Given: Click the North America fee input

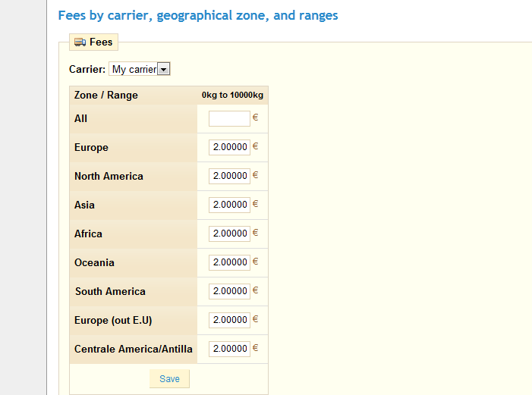Looking at the screenshot, I should coord(229,176).
